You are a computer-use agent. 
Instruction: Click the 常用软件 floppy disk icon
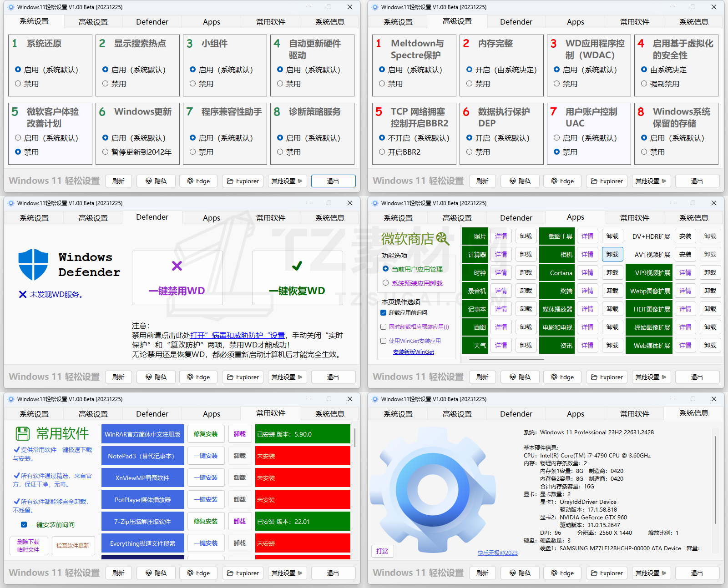(23, 433)
